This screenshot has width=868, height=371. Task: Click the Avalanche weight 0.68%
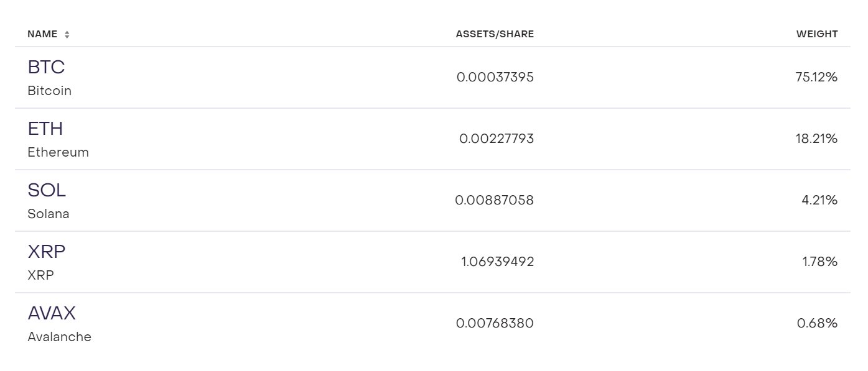click(817, 323)
